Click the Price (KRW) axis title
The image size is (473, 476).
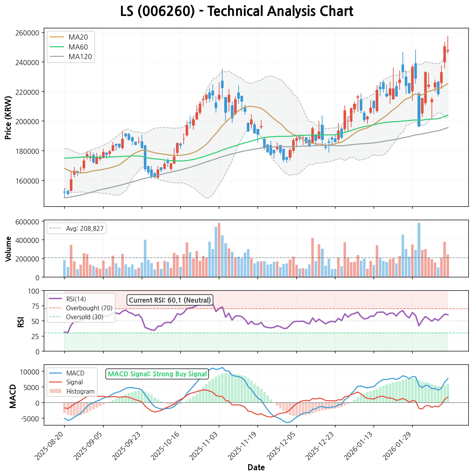click(8, 117)
